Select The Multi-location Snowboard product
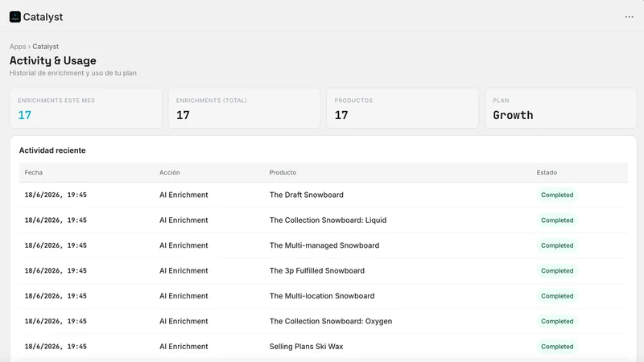 tap(321, 296)
